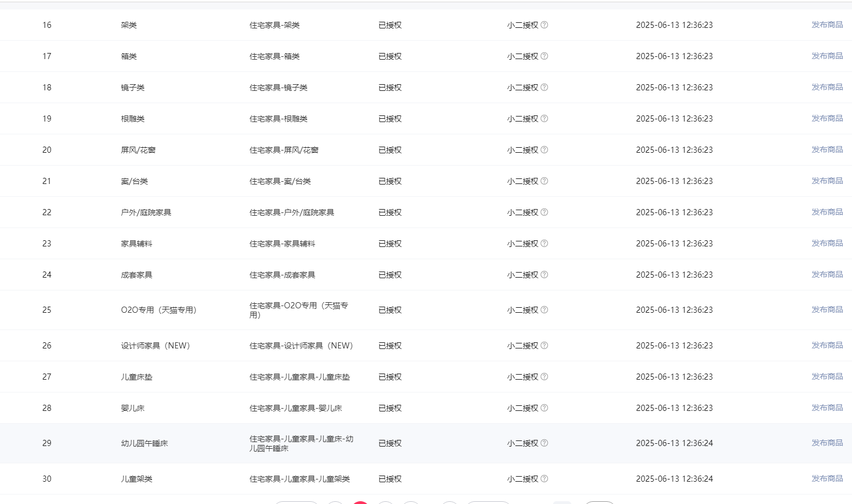Click 发布商品 in 案/台类 row
This screenshot has height=504, width=852.
(x=827, y=181)
